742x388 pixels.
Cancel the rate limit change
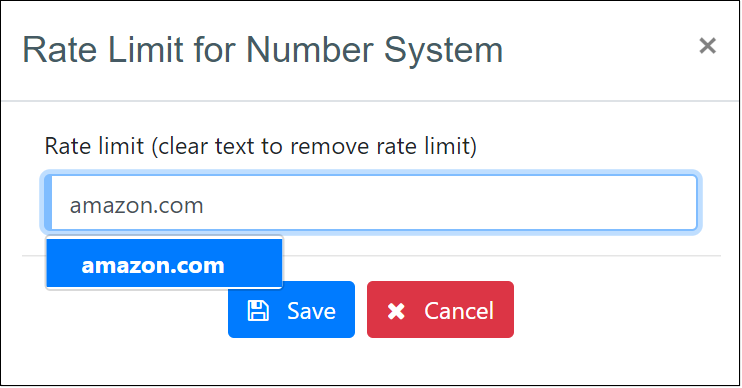pos(441,309)
